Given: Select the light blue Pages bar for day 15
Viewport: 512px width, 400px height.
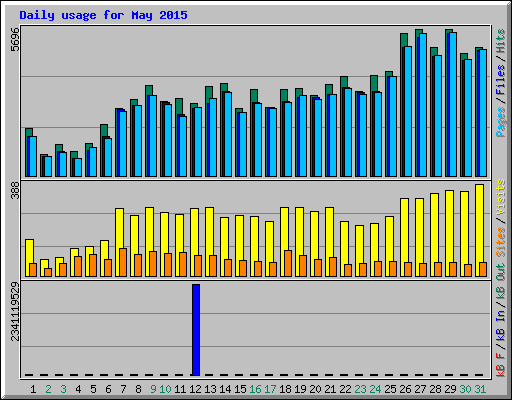Looking at the screenshot, I should tap(243, 145).
